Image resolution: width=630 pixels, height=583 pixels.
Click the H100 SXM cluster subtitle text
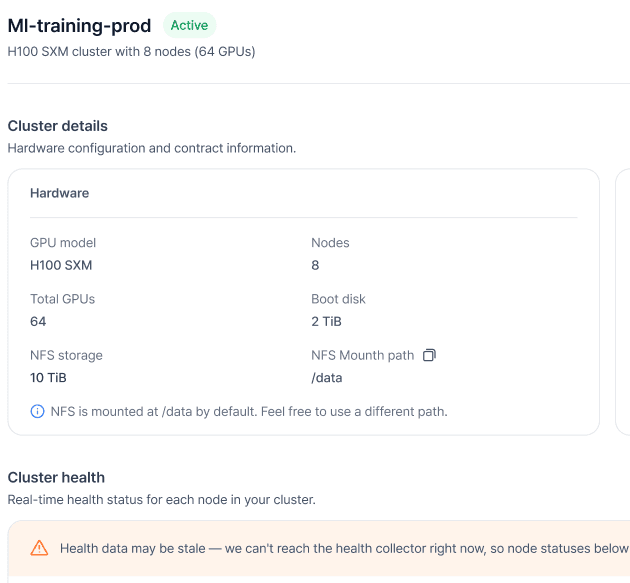click(131, 51)
